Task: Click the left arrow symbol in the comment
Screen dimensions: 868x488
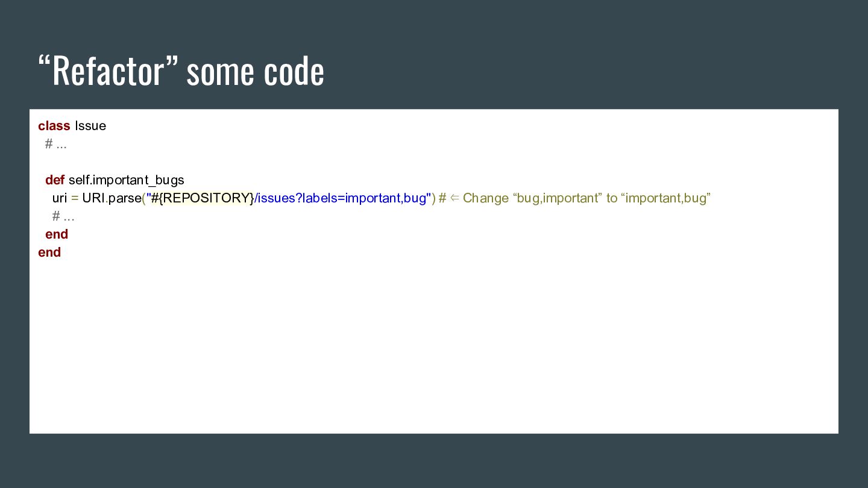Action: point(454,198)
